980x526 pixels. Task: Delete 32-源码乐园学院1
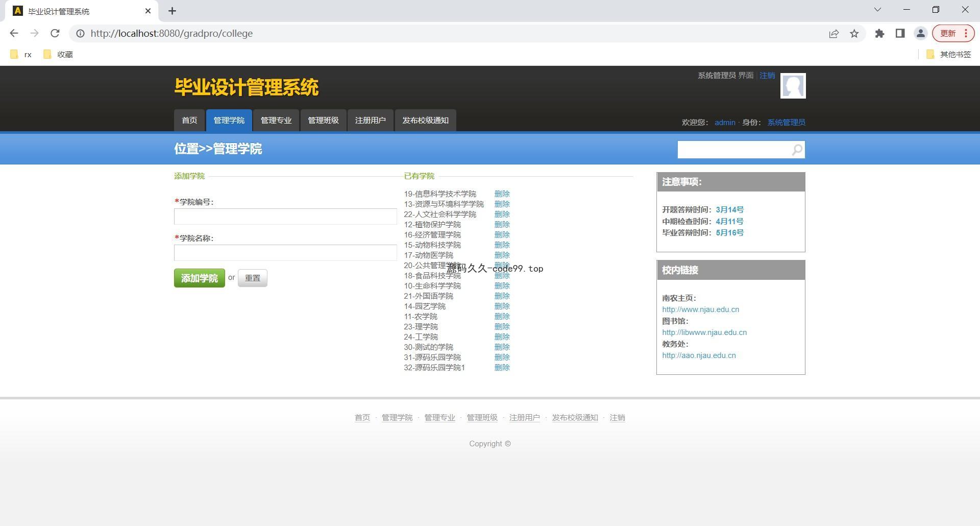pos(502,368)
